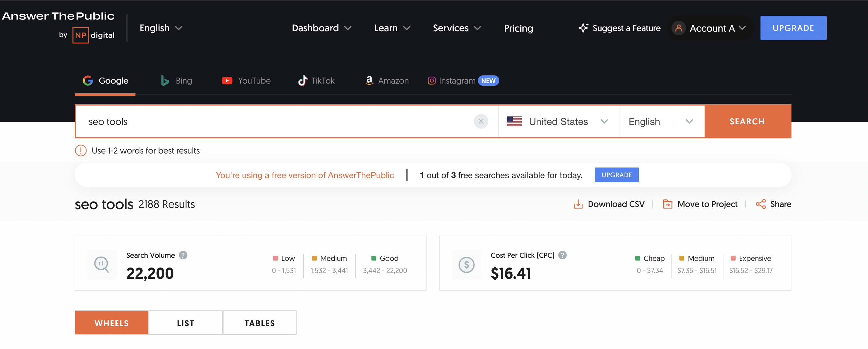Click the "3,442 - 22,200" range text
868x349 pixels.
(x=385, y=271)
